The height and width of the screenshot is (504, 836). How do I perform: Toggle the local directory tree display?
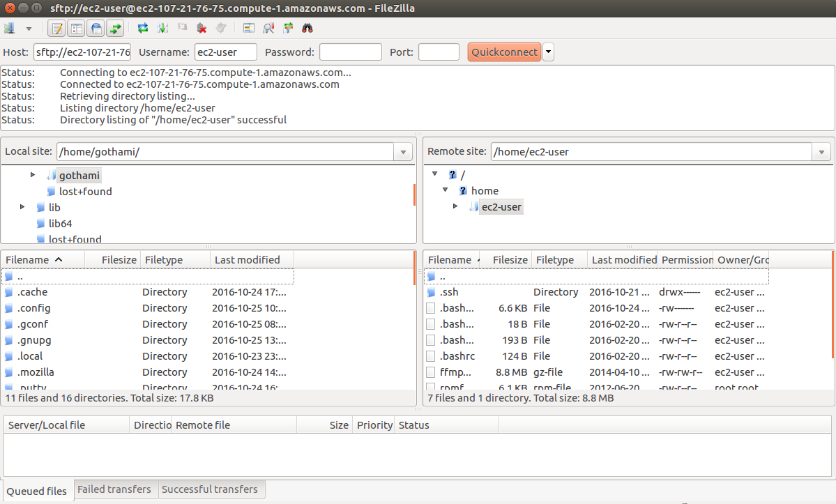[x=76, y=29]
